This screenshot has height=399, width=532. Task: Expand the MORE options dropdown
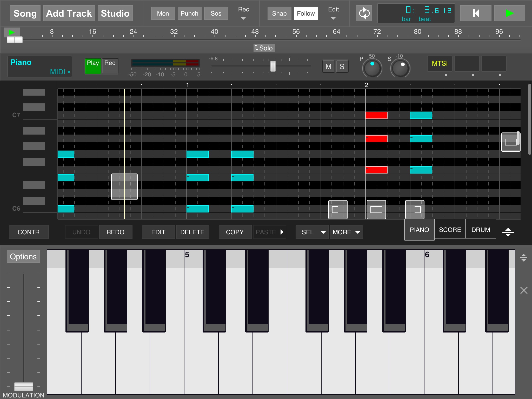pos(346,232)
